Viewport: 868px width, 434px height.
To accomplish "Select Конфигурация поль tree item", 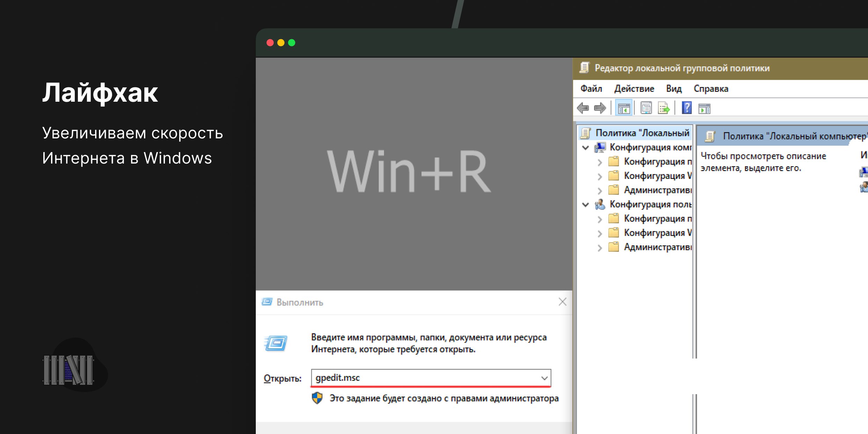I will coord(650,204).
